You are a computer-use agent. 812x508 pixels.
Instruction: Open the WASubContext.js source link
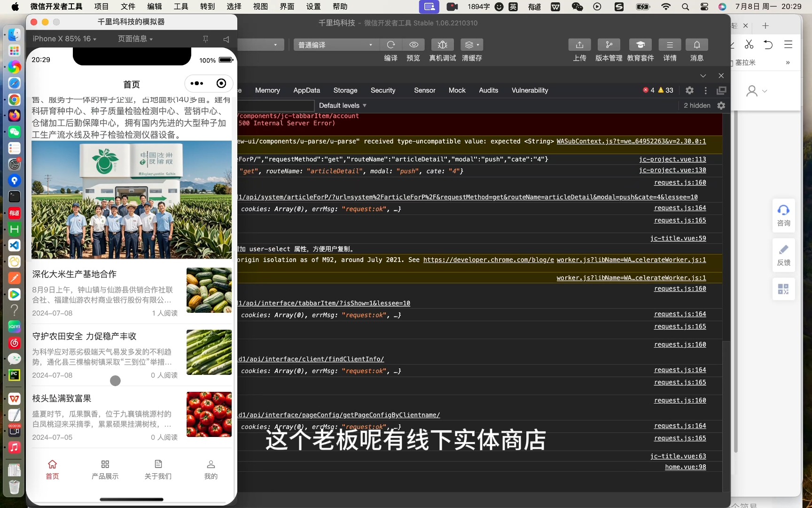point(631,141)
